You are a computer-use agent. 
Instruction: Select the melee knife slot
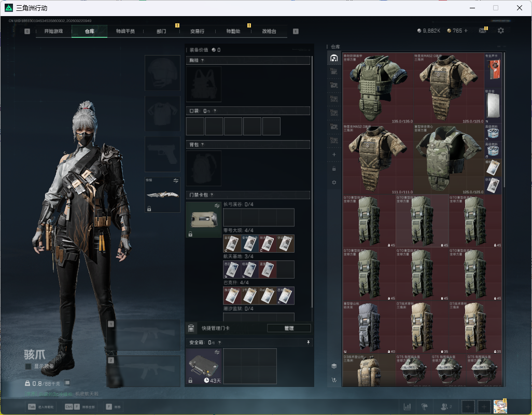click(162, 195)
